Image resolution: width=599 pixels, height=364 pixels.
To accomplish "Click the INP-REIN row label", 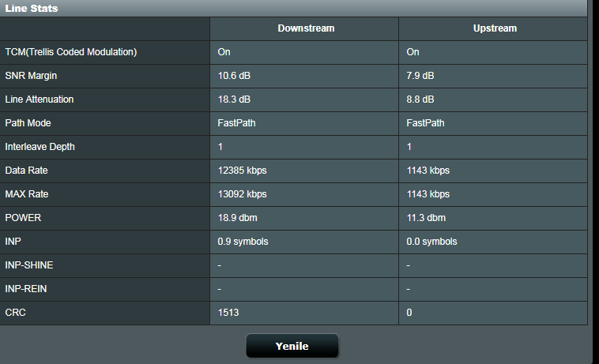I will pyautogui.click(x=26, y=289).
